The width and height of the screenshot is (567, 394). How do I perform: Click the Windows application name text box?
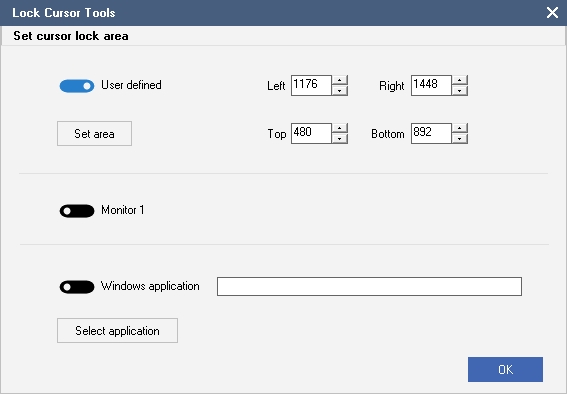(x=369, y=287)
